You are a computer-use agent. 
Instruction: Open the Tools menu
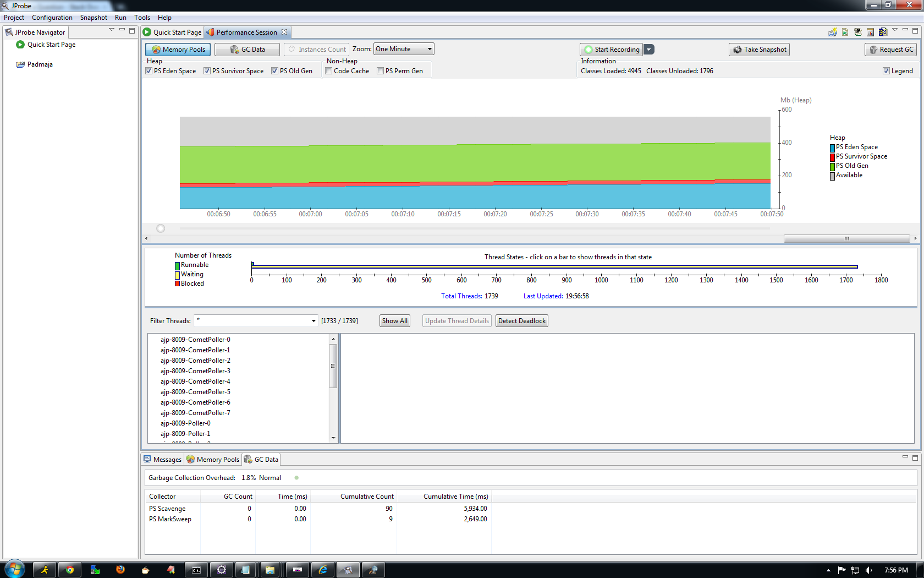coord(142,18)
